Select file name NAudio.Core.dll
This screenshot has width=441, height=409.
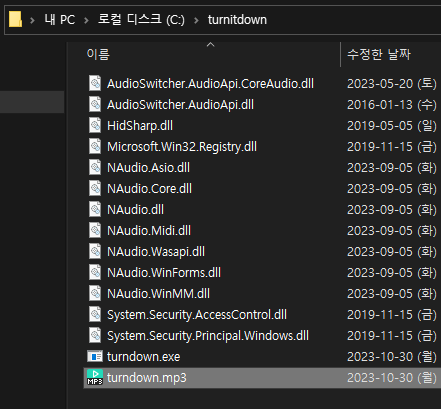pos(149,189)
